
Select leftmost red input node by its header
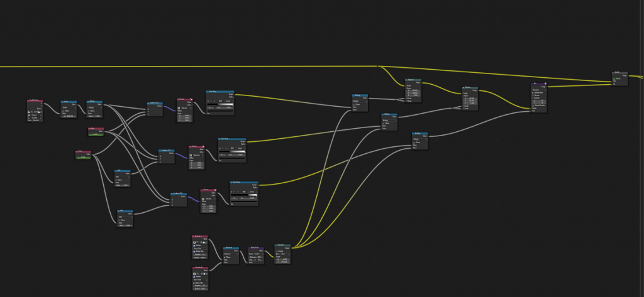pos(35,101)
